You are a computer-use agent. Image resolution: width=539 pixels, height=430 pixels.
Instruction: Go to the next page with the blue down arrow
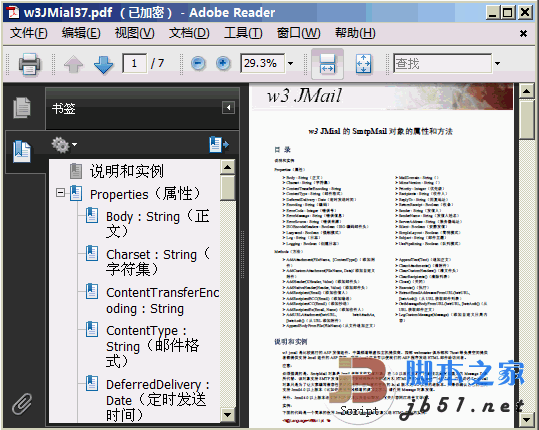[103, 64]
